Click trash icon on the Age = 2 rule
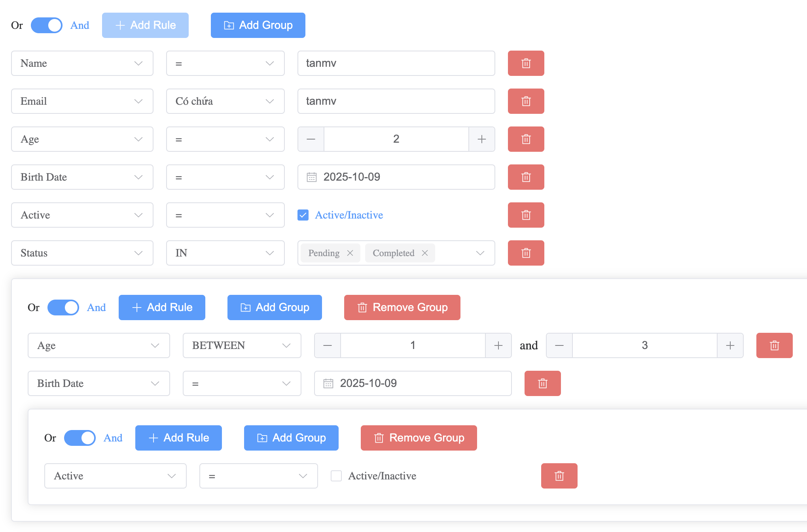Viewport: 807px width, 532px height. 526,139
